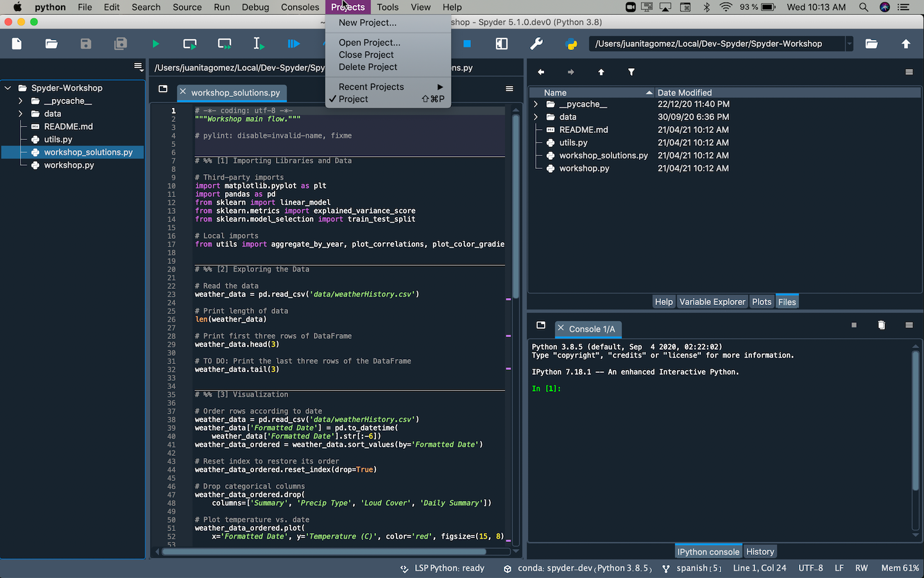Toggle the filename filter in the Files pane
The width and height of the screenshot is (924, 578).
[631, 72]
